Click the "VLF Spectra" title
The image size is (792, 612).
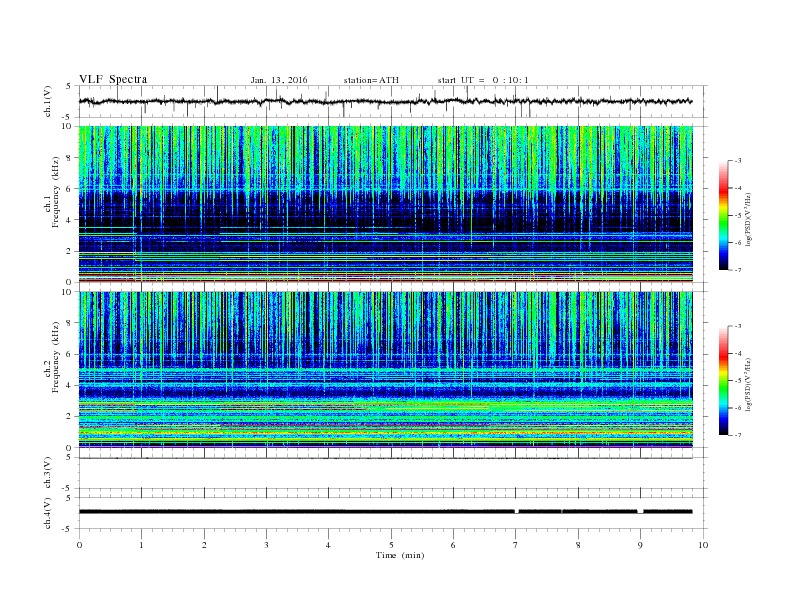pos(113,79)
